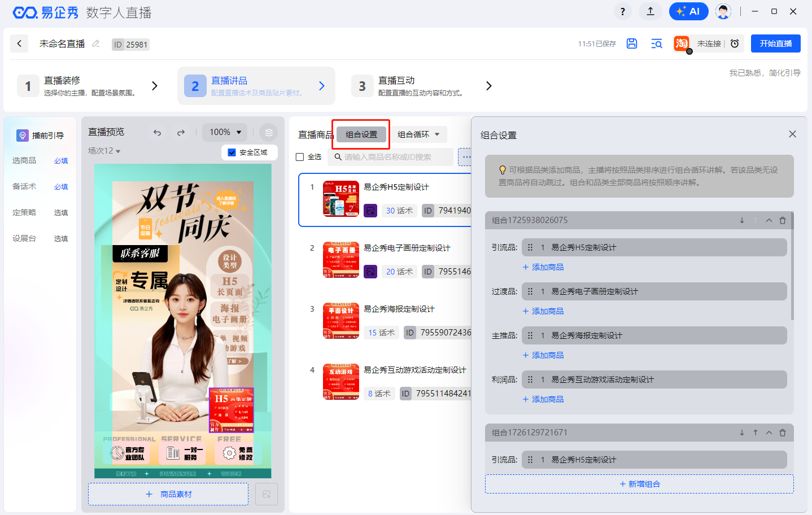Click the pencil icon to rename broadcast

pyautogui.click(x=96, y=43)
